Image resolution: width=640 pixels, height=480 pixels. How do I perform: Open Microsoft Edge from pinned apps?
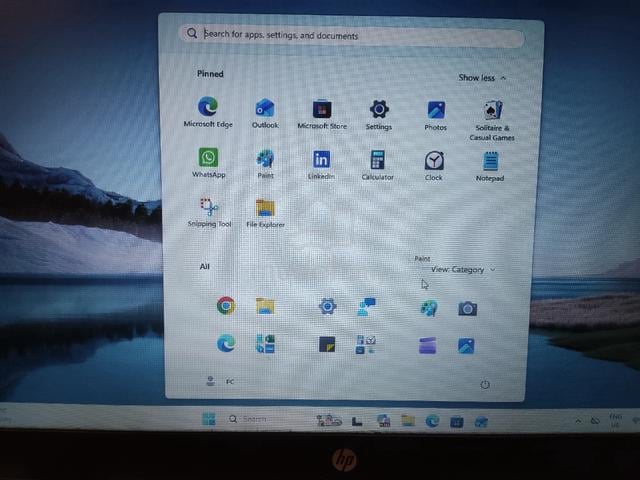pyautogui.click(x=208, y=112)
